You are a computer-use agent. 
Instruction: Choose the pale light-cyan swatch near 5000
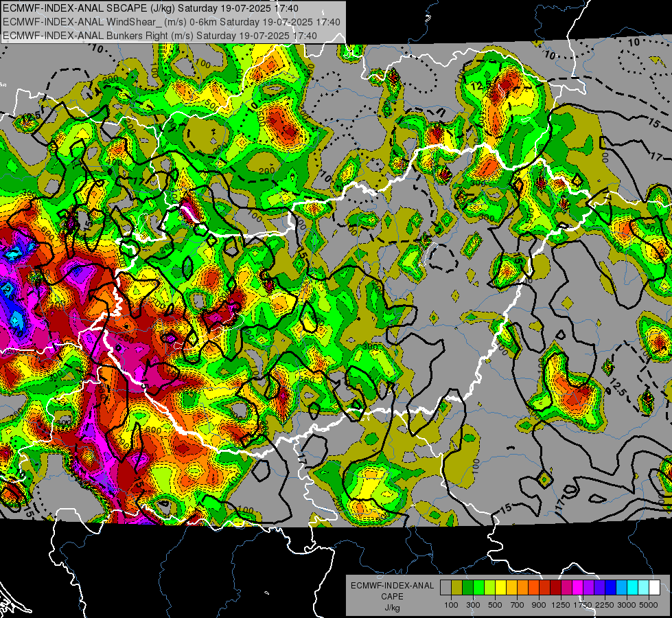tap(643, 588)
